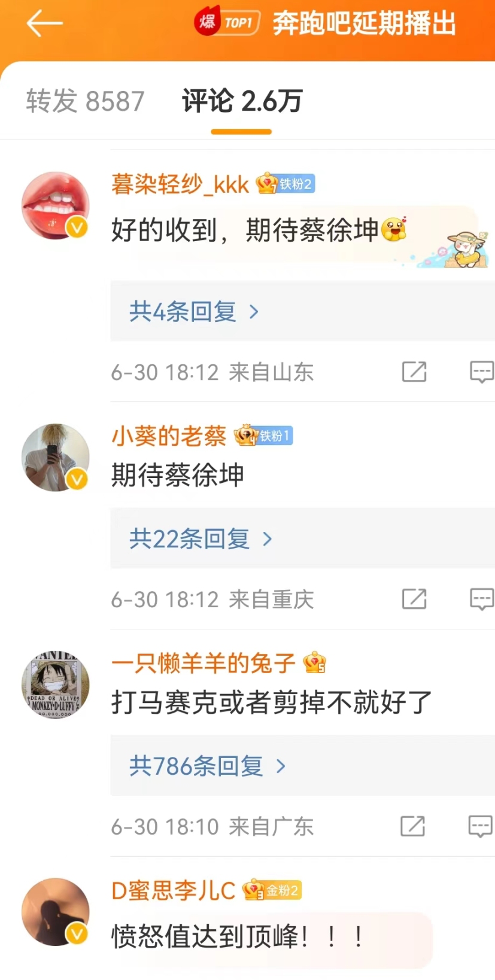Switch to 转发 8587 tab
The height and width of the screenshot is (980, 495).
(85, 101)
